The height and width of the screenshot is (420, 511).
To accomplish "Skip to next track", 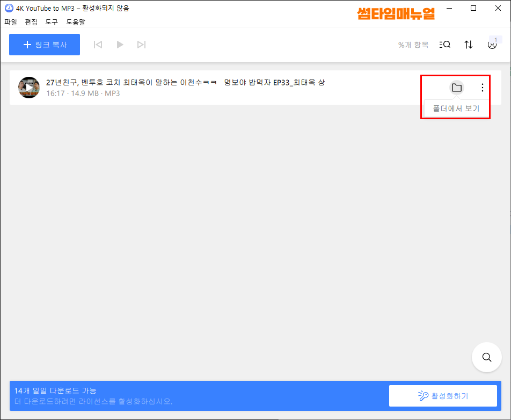I will tap(142, 45).
